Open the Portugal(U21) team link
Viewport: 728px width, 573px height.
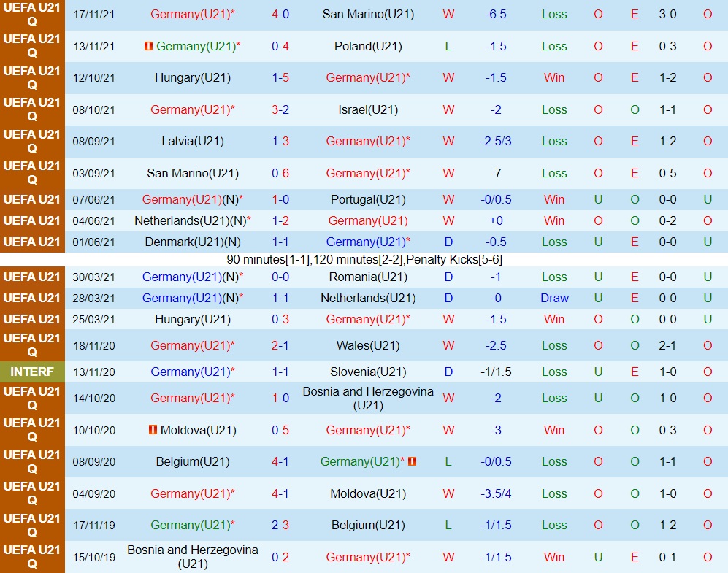pos(368,199)
